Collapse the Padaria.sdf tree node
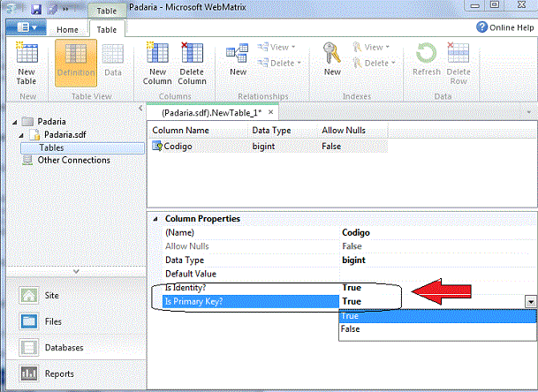 21,135
